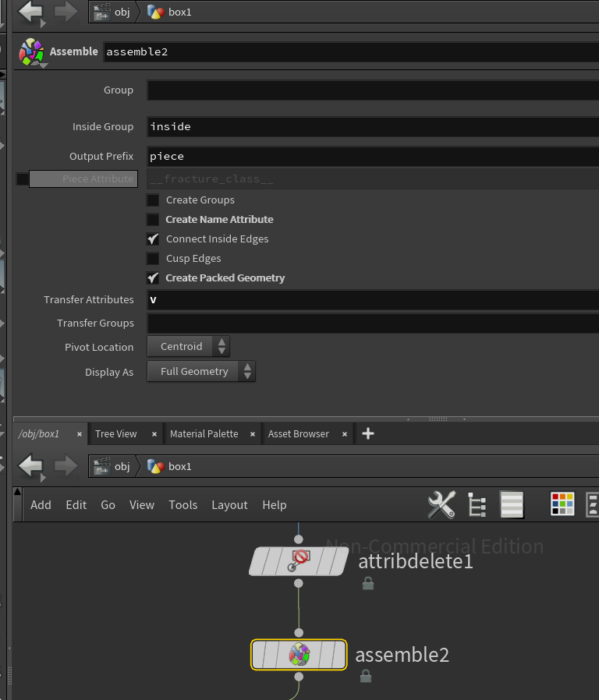Click obj path segment in network editor

point(122,466)
